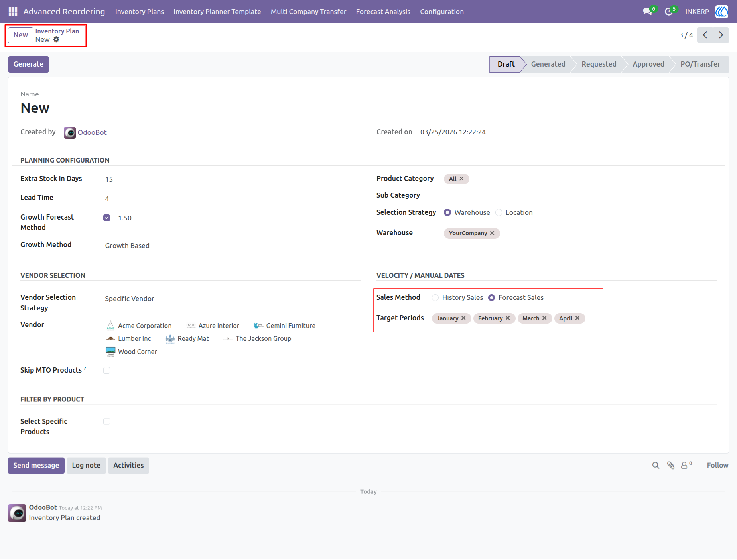Click the Extra Stock In Days field
The image size is (737, 560).
tap(231, 179)
